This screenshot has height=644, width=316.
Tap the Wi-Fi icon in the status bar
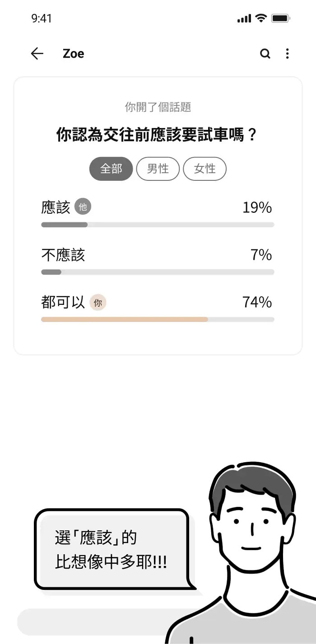tap(260, 18)
